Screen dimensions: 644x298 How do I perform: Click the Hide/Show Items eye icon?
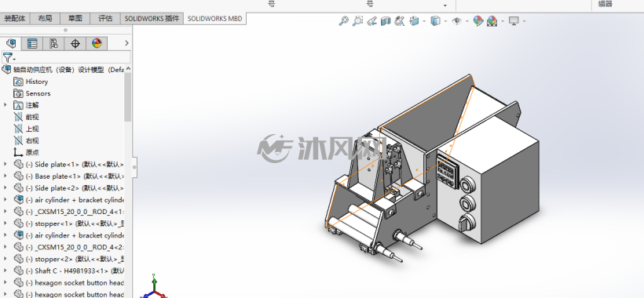coord(457,21)
